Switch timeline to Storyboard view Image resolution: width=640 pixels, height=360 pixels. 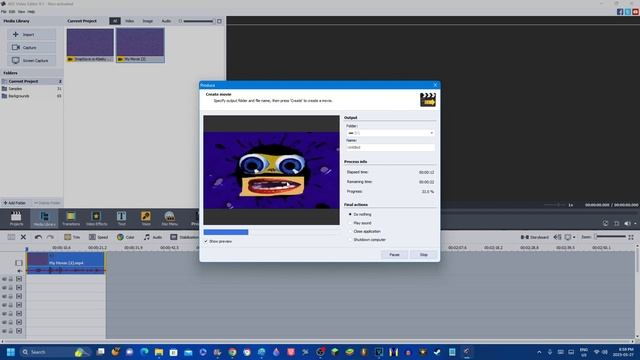pos(535,237)
